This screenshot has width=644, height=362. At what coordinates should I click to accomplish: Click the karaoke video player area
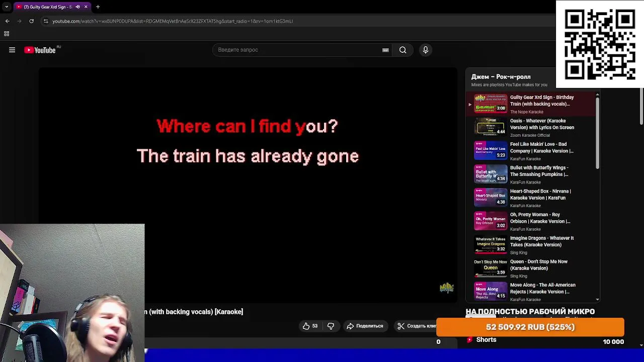coord(248,186)
